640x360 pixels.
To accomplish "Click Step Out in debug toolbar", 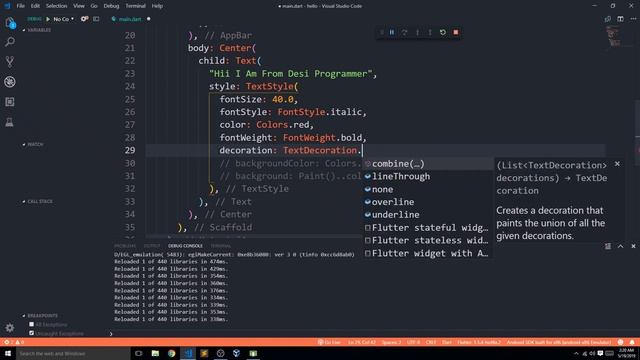I will pos(430,32).
